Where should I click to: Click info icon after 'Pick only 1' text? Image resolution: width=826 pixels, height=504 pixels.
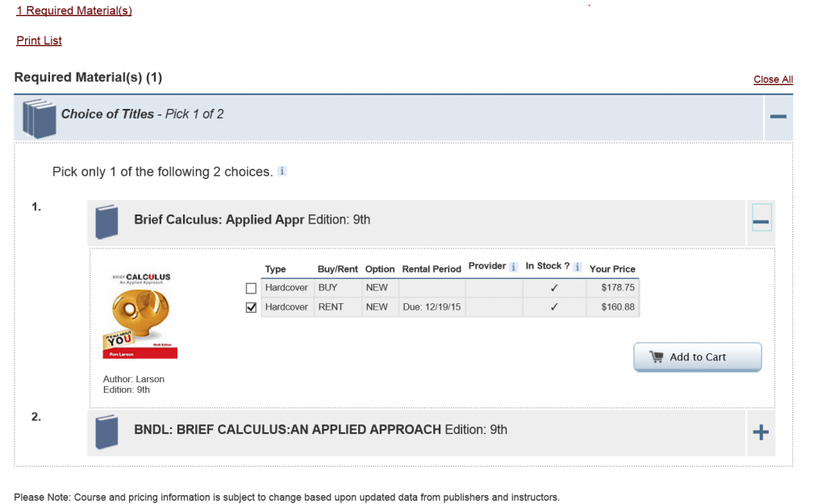(x=282, y=172)
